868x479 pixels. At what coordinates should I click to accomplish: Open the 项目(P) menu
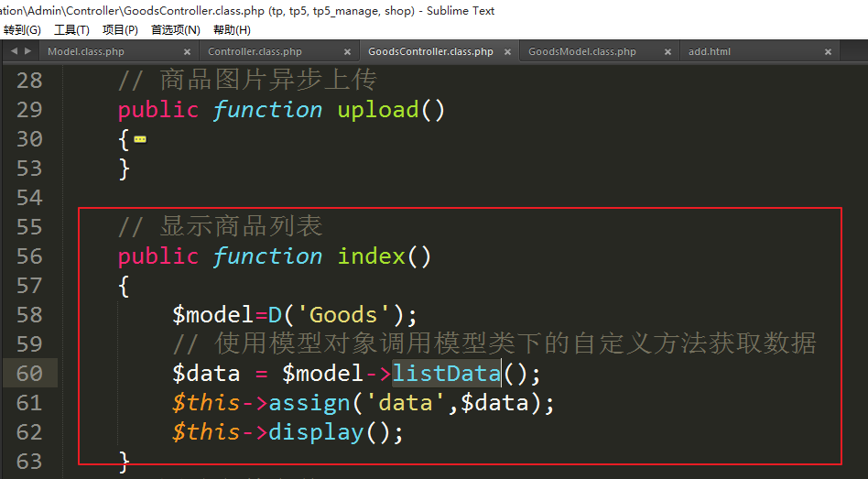point(120,30)
